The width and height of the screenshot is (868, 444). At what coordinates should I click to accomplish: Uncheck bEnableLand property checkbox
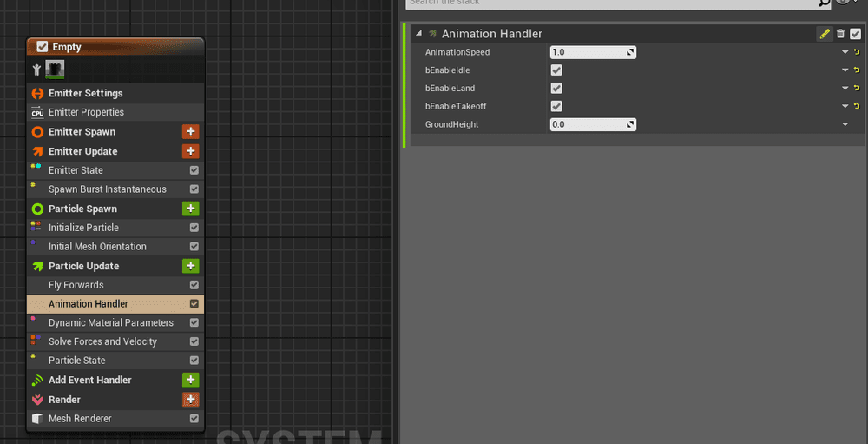556,88
